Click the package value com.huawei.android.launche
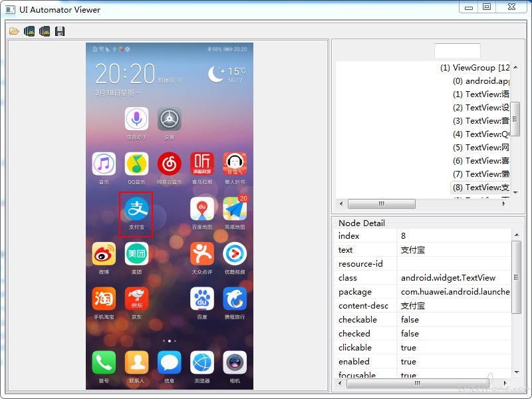 [x=456, y=292]
